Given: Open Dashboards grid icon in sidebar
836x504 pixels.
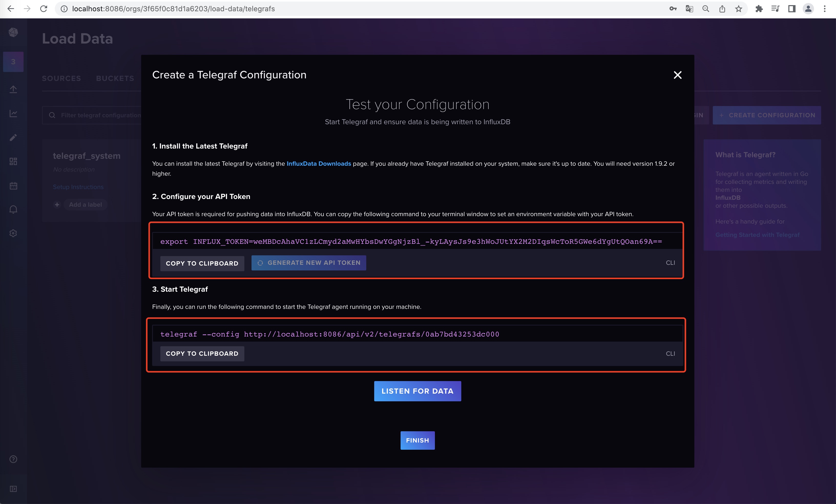Looking at the screenshot, I should click(x=13, y=161).
